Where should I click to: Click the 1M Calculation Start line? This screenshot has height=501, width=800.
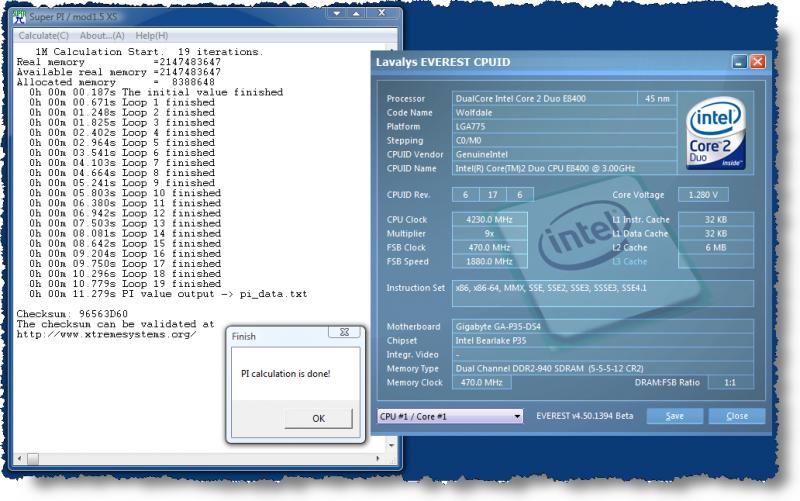149,52
